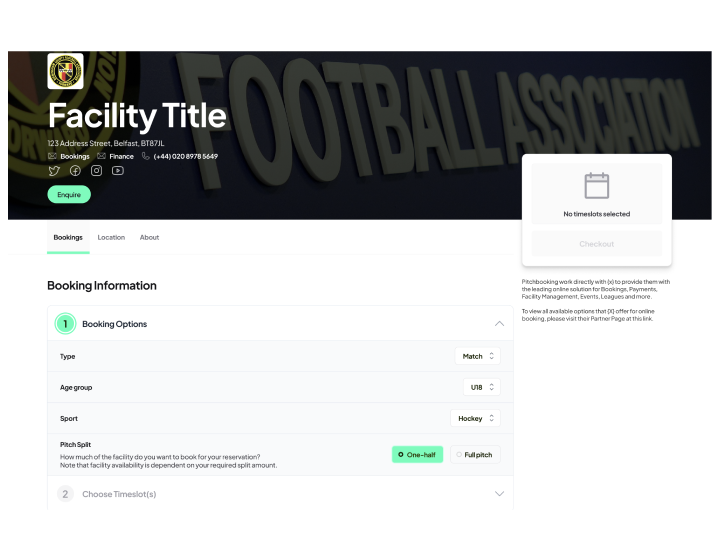Click the Bookings email envelope icon
Viewport: 720px width, 560px height.
coord(52,156)
